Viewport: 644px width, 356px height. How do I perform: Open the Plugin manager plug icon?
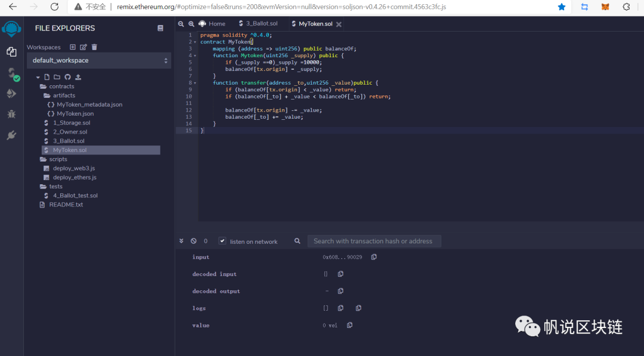coord(11,135)
